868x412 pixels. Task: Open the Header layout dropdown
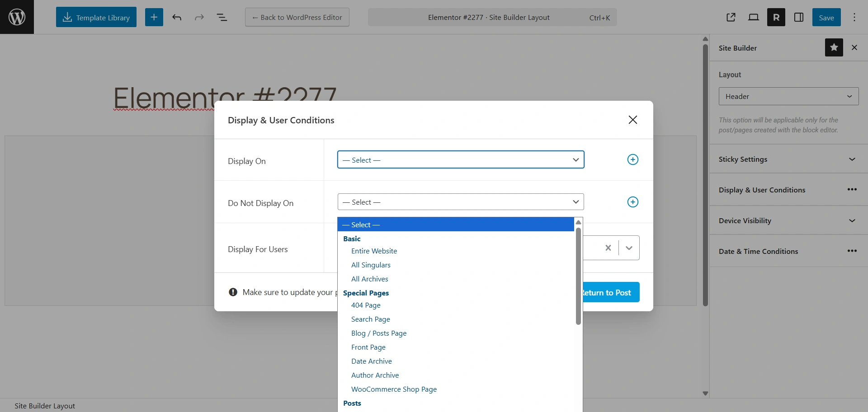pyautogui.click(x=789, y=96)
